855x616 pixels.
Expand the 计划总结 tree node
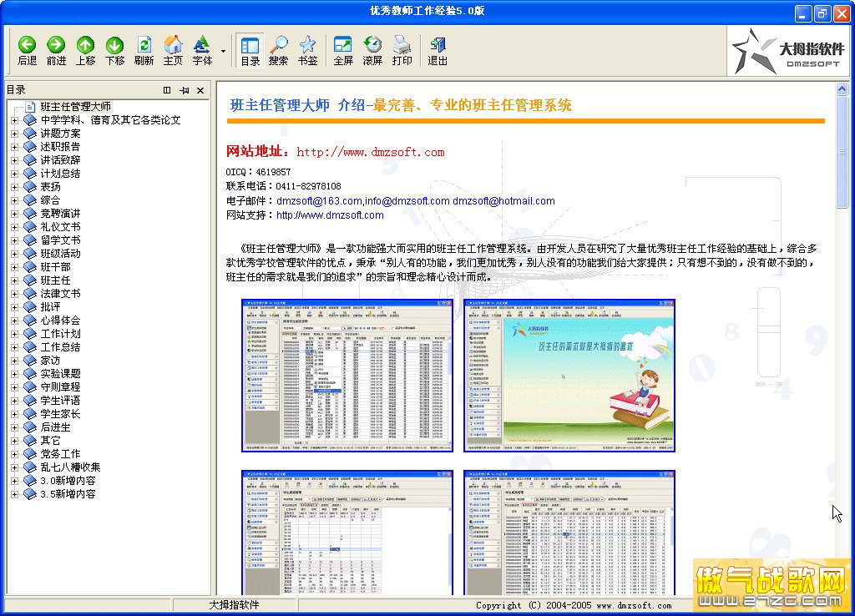15,174
